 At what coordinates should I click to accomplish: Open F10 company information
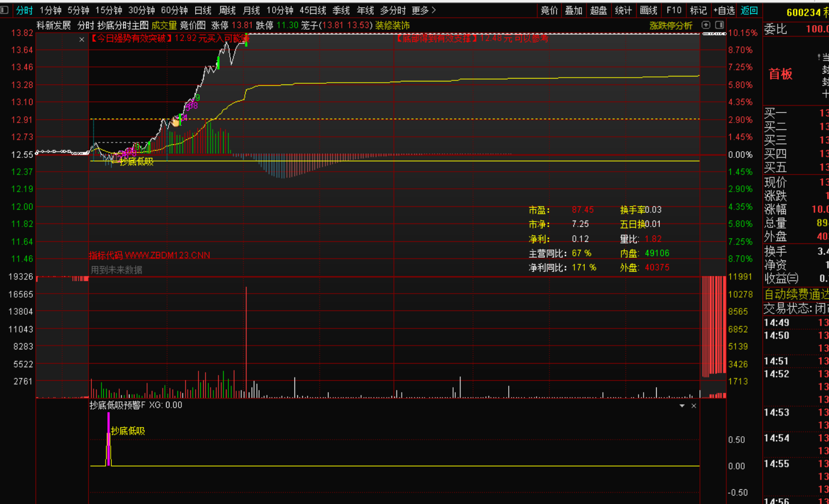(674, 10)
